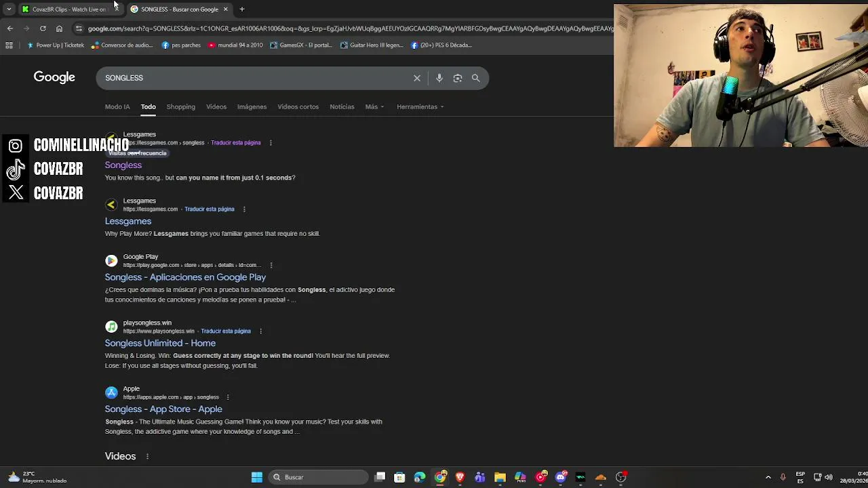The image size is (868, 488).
Task: Switch to Modo IA tab
Action: click(117, 106)
